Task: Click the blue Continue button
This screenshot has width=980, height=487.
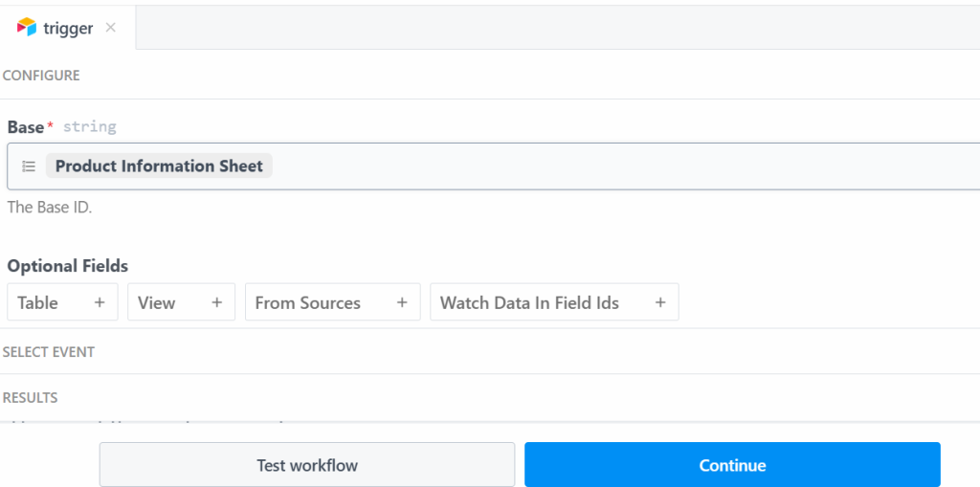Action: (x=732, y=465)
